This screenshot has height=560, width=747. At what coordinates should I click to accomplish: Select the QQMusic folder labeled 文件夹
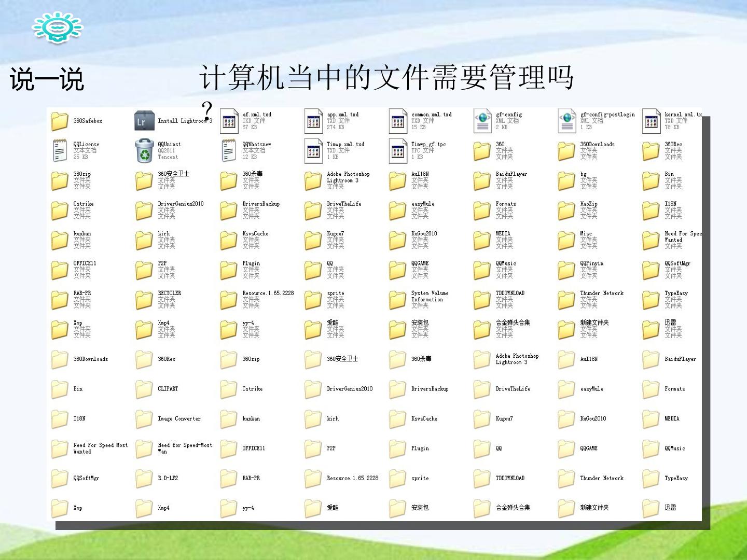pos(482,270)
